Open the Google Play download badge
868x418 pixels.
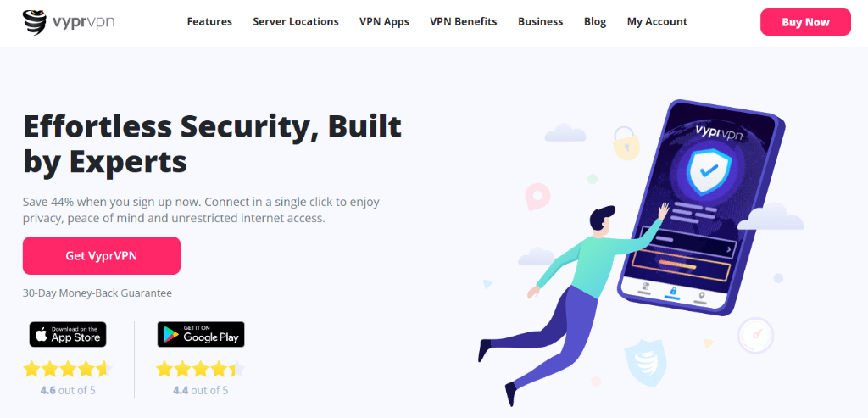200,334
